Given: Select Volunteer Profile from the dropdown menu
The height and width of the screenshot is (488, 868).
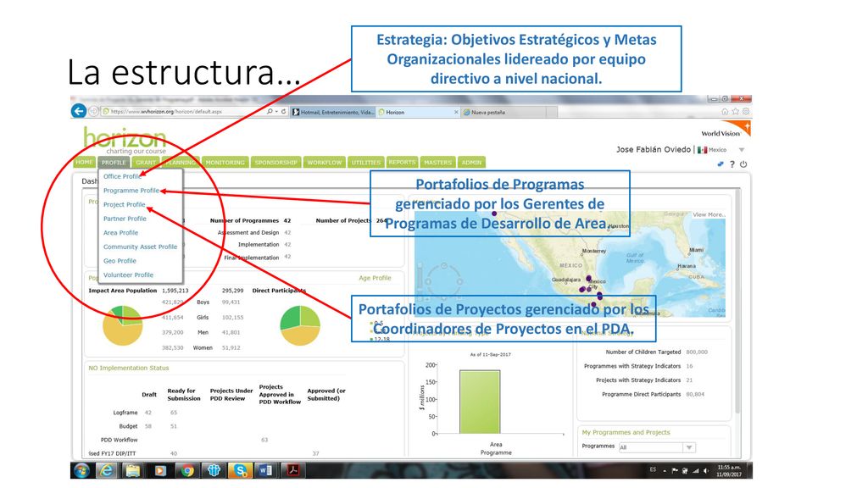Looking at the screenshot, I should pyautogui.click(x=129, y=274).
